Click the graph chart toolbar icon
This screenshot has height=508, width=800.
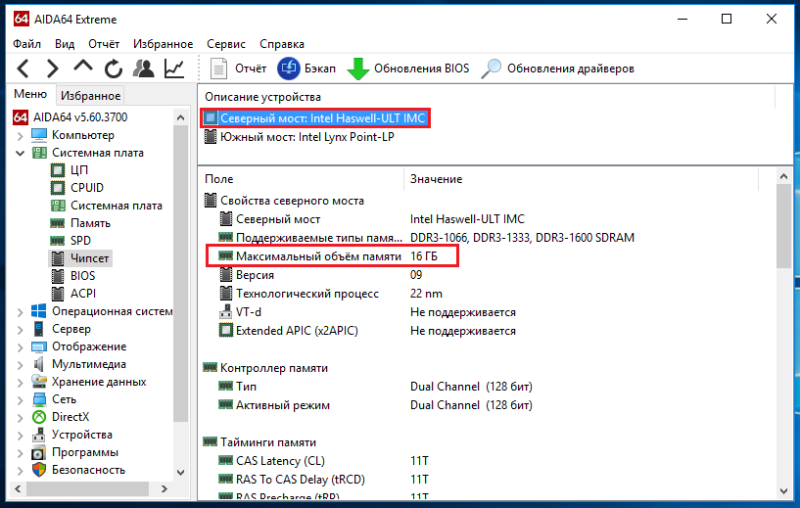pyautogui.click(x=174, y=69)
